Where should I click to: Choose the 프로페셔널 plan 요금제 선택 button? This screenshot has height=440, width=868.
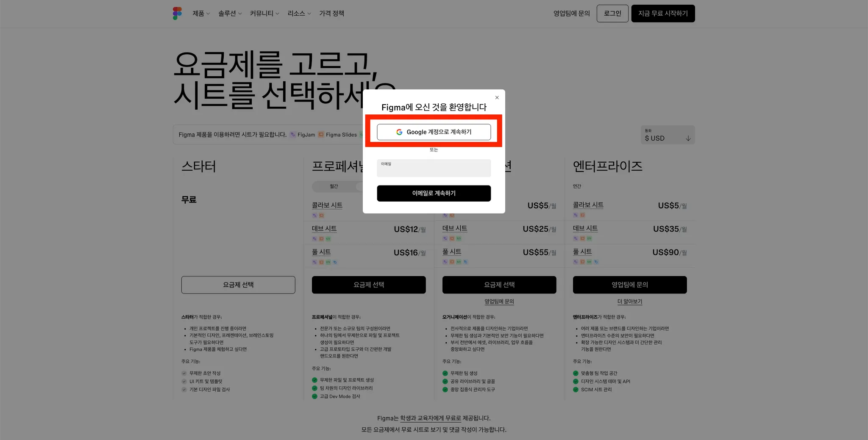point(369,285)
